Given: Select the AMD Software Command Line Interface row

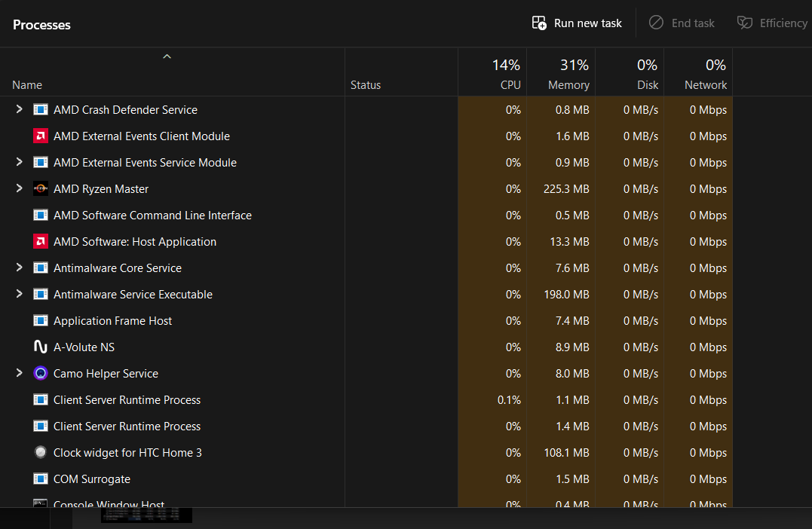Looking at the screenshot, I should (x=152, y=216).
